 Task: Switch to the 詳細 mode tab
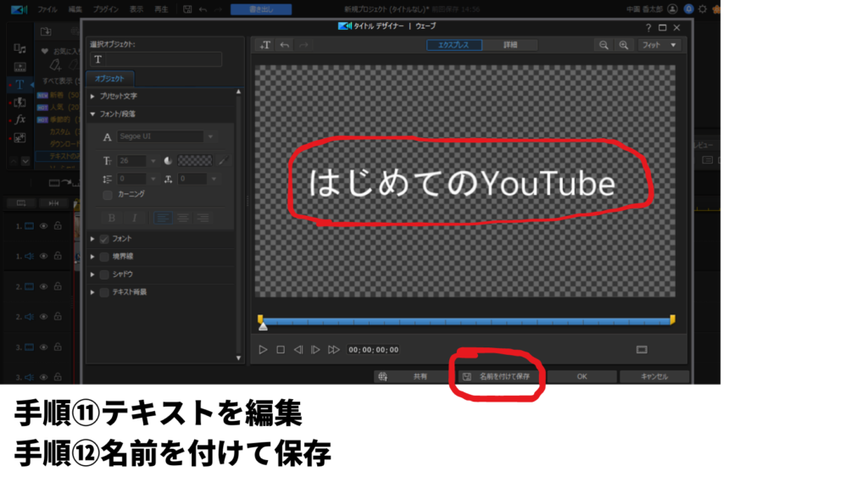coord(509,45)
